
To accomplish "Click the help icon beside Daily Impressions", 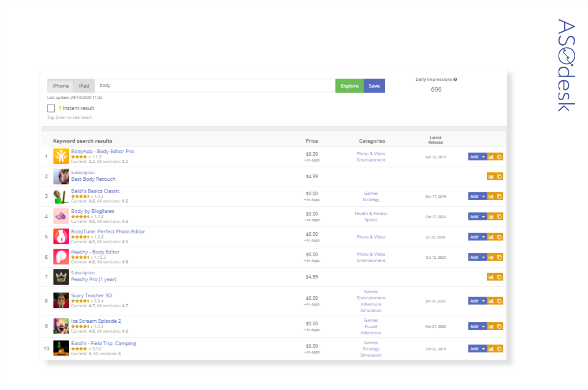I will 455,79.
